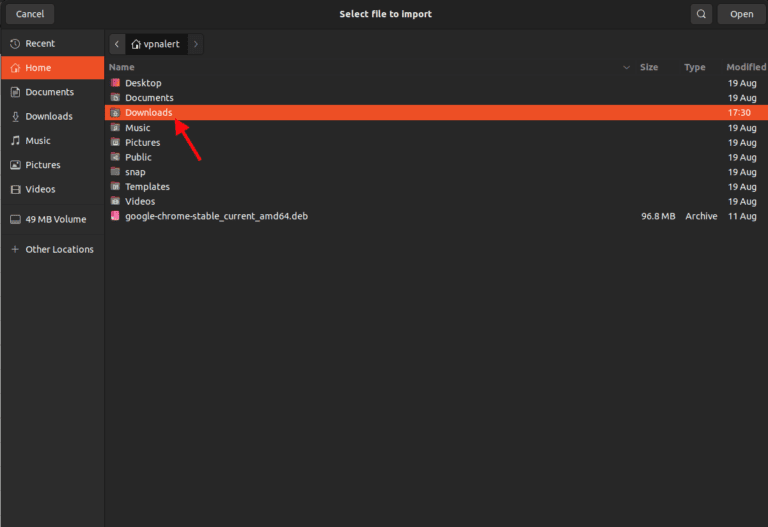Select the Pictures folder name in list

[143, 142]
